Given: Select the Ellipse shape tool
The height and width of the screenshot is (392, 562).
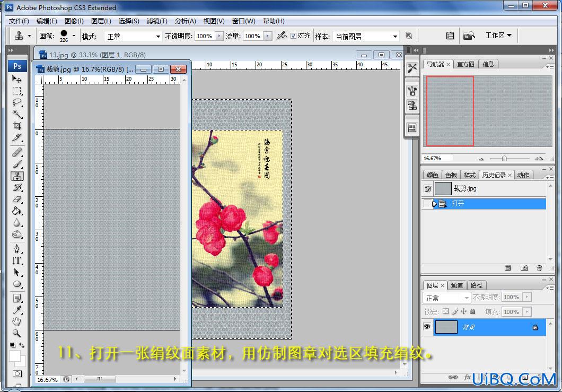Looking at the screenshot, I should click(x=17, y=284).
